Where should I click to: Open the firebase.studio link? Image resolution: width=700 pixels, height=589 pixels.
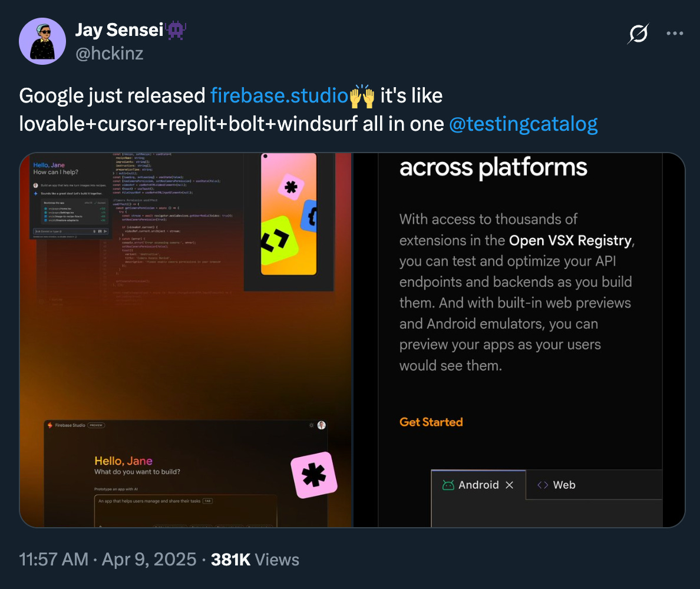click(279, 95)
